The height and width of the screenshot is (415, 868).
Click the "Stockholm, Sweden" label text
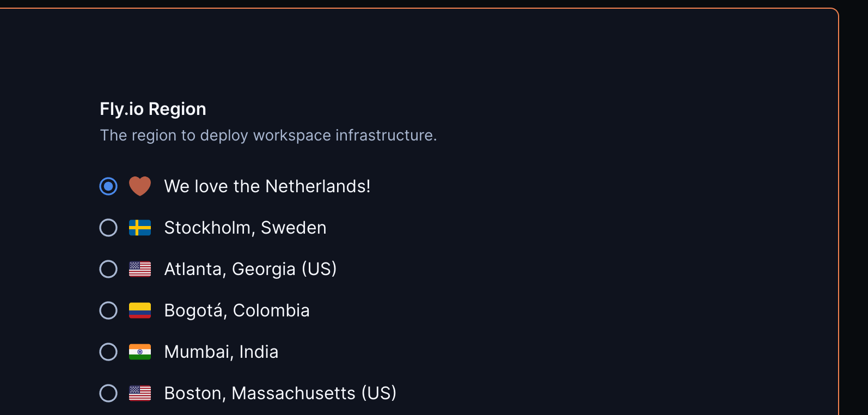(245, 228)
